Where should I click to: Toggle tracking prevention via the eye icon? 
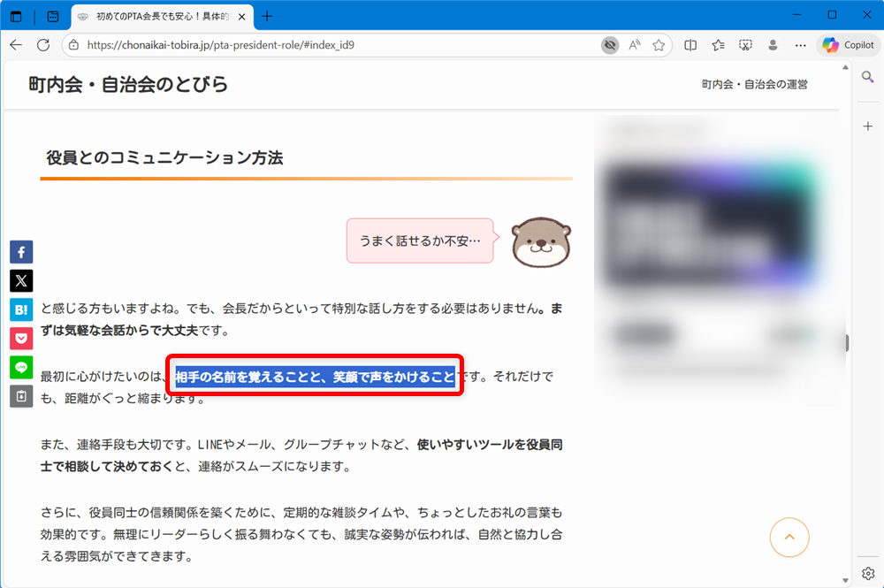tap(609, 45)
